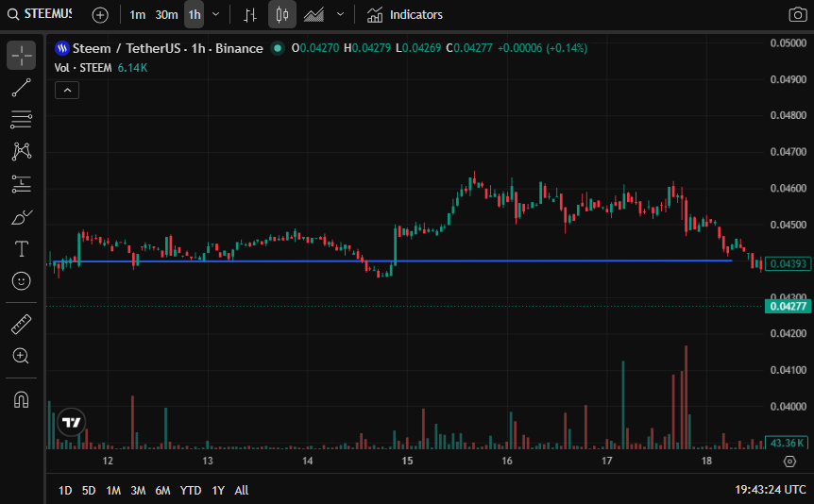Viewport: 814px width, 504px height.
Task: Set chart range to 1M
Action: (113, 490)
